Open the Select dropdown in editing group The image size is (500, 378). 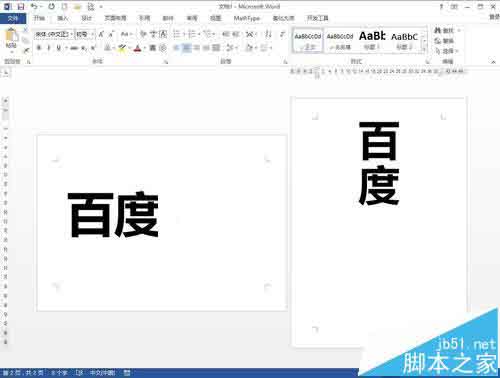(447, 51)
